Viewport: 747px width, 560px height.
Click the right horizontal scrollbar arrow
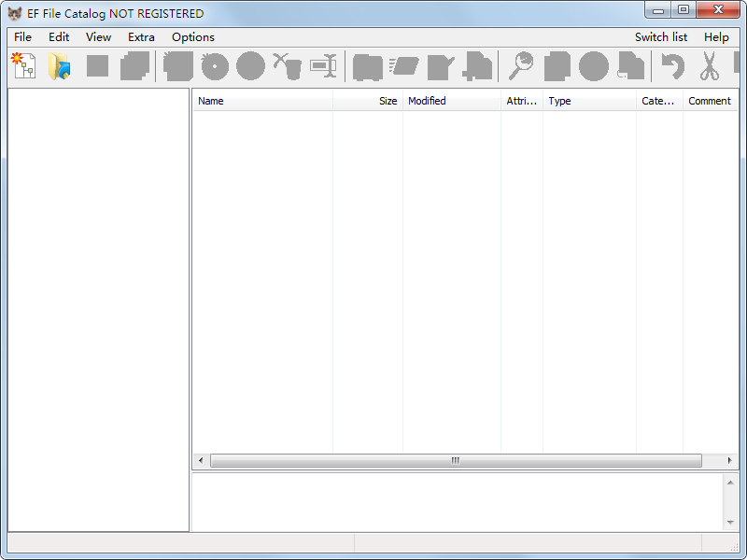730,460
